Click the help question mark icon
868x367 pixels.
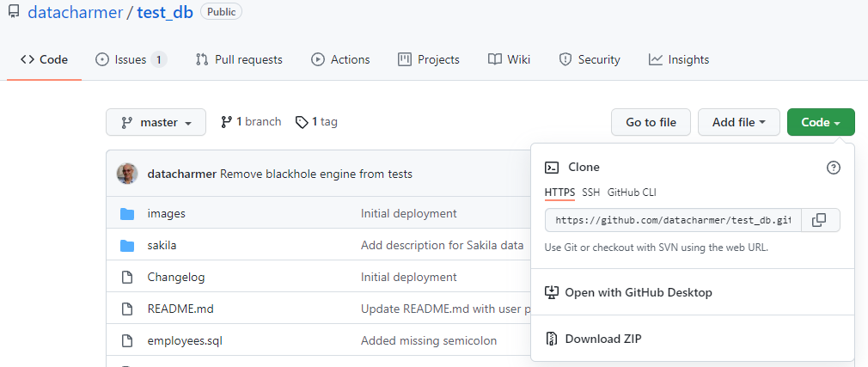(x=833, y=168)
